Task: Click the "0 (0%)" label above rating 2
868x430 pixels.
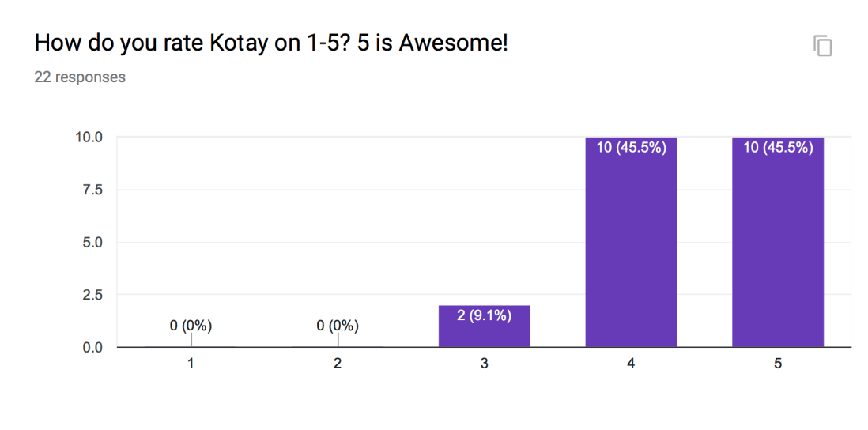Action: click(338, 326)
